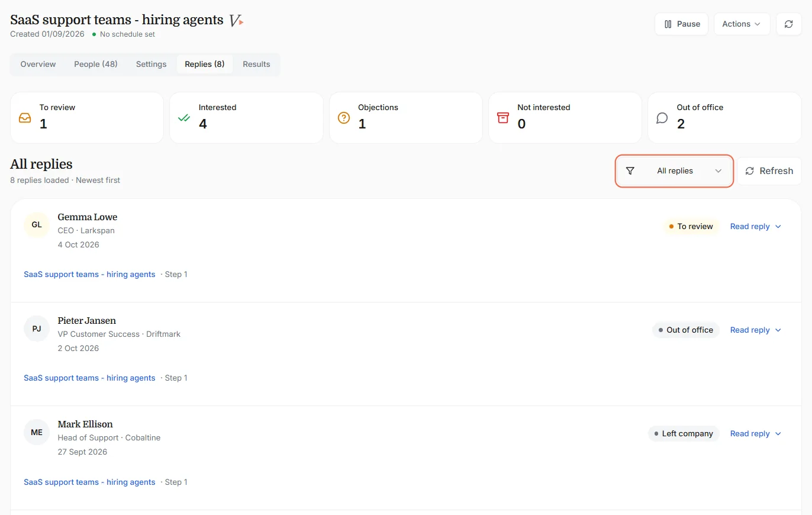Click the Left company status badge
The height and width of the screenshot is (515, 812).
pos(684,434)
